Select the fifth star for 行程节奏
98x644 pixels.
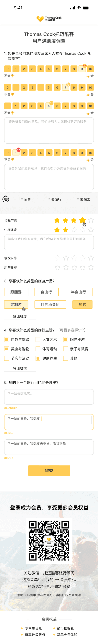(x=91, y=220)
